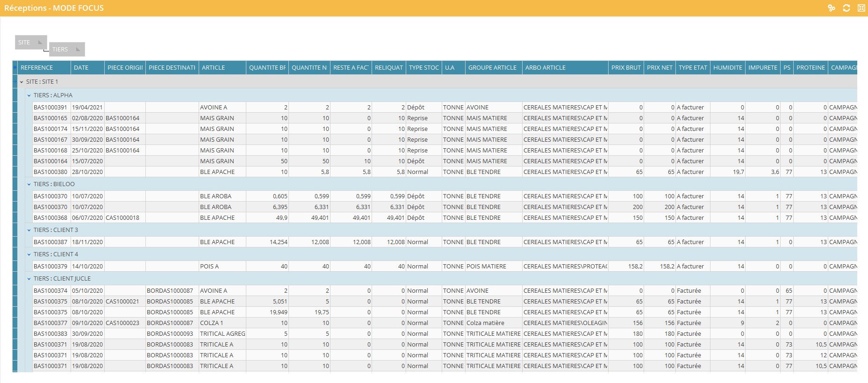Collapse the SITE : SITE 1 group
This screenshot has height=383, width=868.
coord(22,82)
